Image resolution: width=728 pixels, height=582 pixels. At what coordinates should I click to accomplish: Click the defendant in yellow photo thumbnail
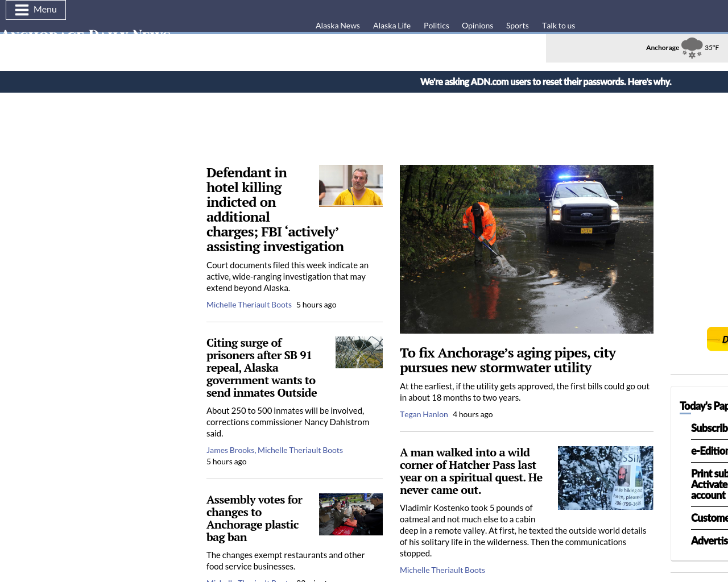pos(350,185)
